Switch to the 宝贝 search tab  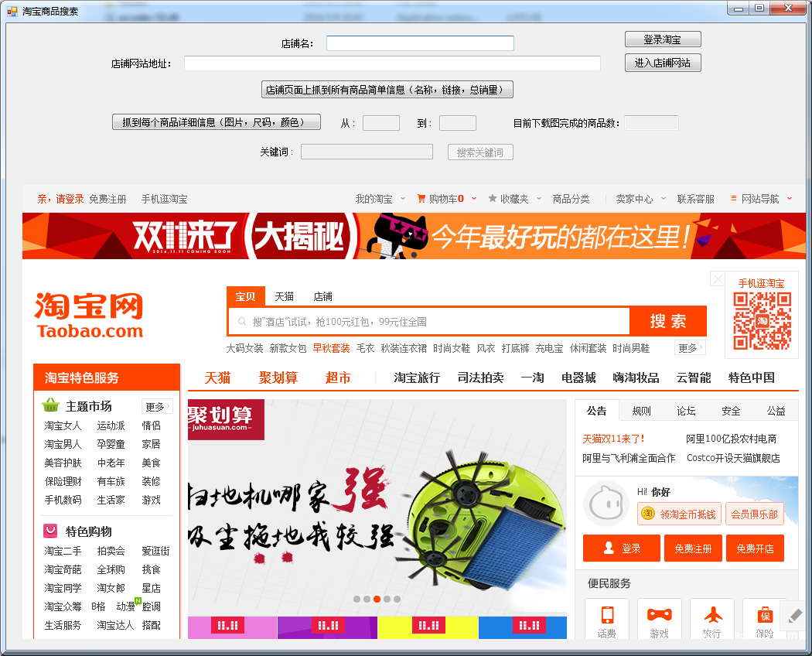246,296
